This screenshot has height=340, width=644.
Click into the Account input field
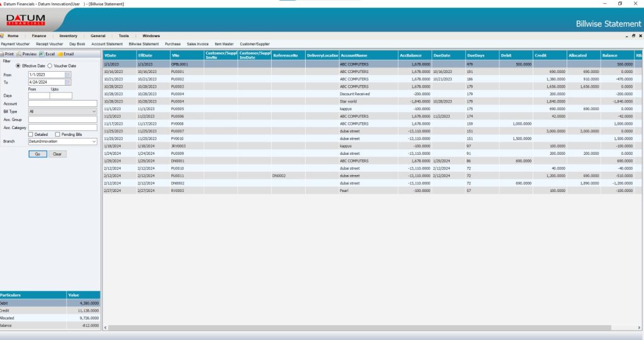click(62, 103)
